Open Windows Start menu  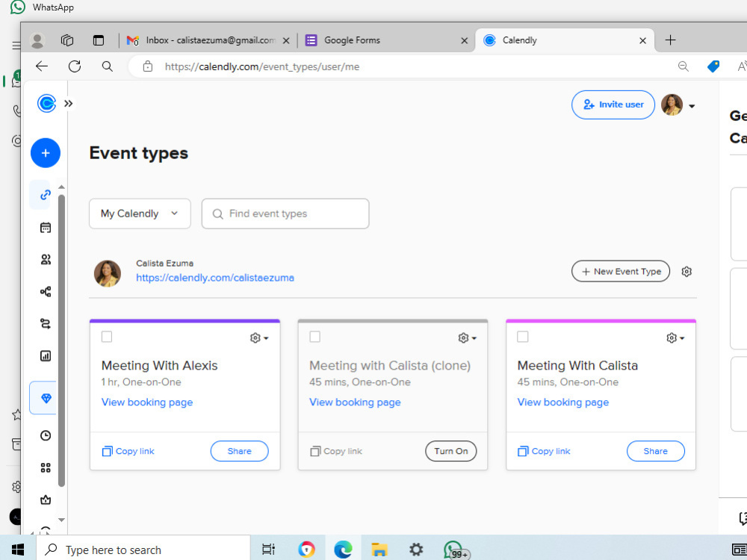[x=18, y=550]
